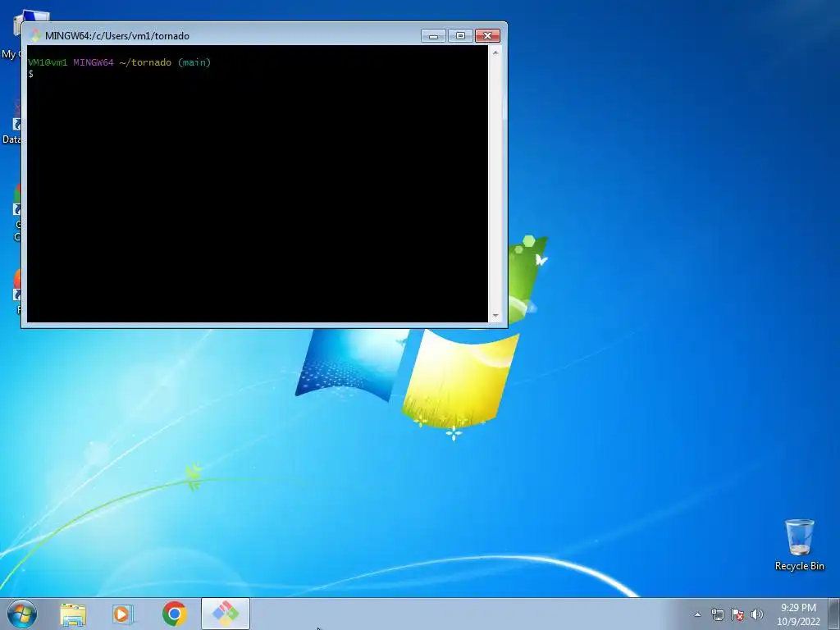
Task: Open Windows Media Player from taskbar
Action: coord(123,614)
